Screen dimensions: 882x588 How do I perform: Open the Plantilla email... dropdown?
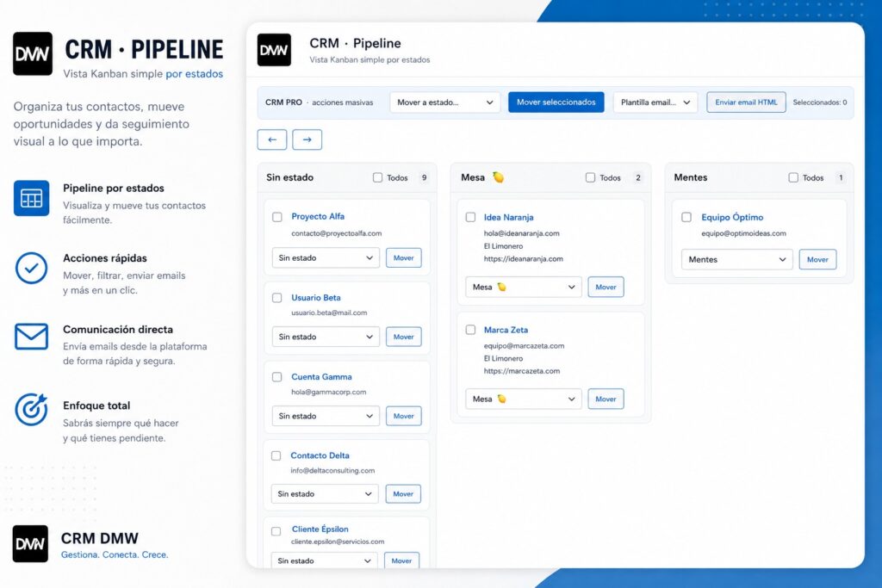pos(655,102)
